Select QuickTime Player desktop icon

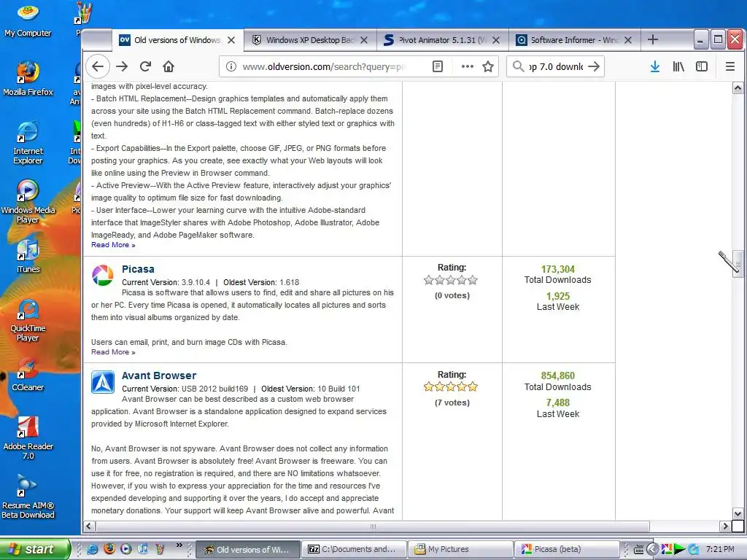(x=28, y=320)
